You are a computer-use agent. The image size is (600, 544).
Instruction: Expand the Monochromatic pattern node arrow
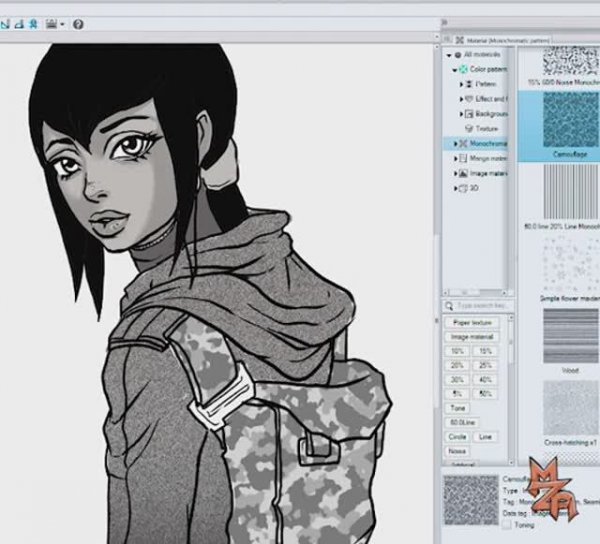[x=455, y=144]
